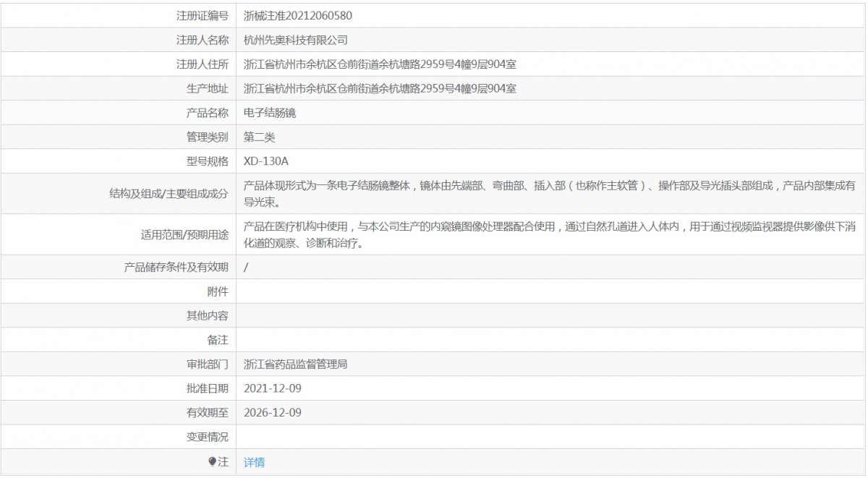Click the 适用范围/预期用途 description text
This screenshot has height=478, width=868.
(x=550, y=235)
